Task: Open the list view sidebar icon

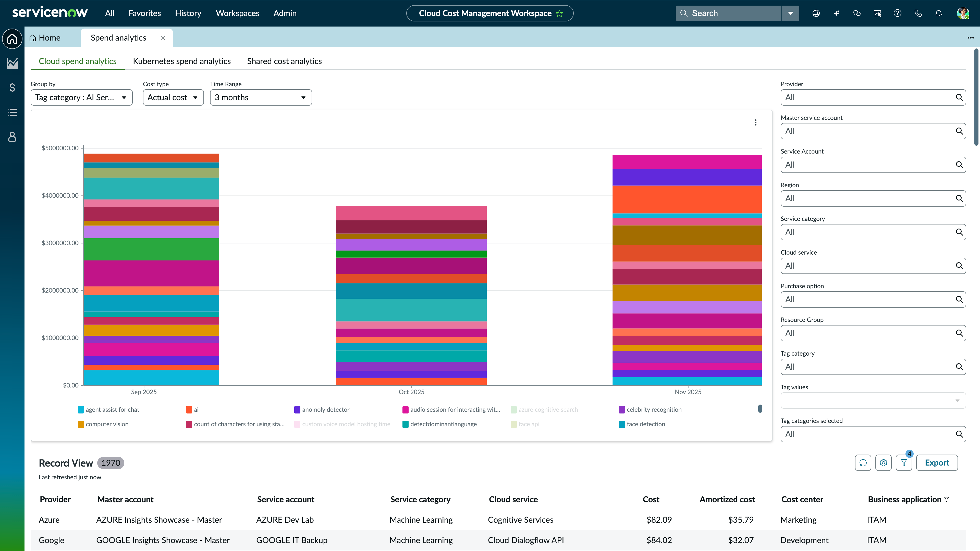Action: 12,112
